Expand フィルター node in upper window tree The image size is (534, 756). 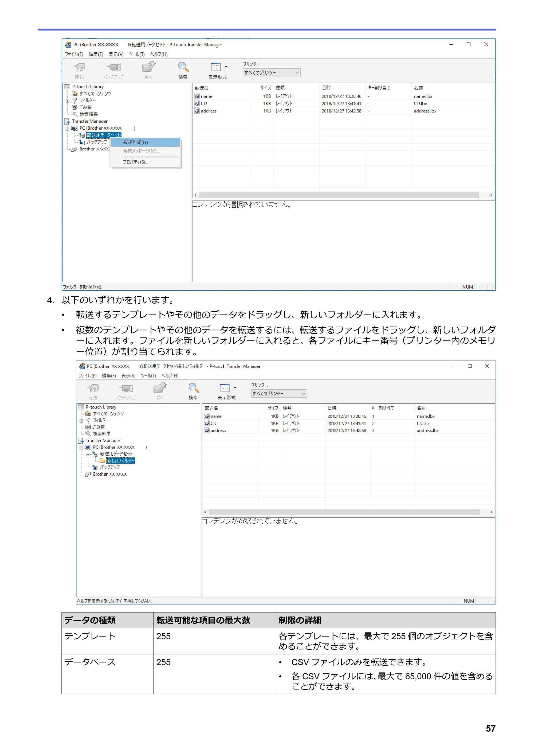click(x=68, y=101)
